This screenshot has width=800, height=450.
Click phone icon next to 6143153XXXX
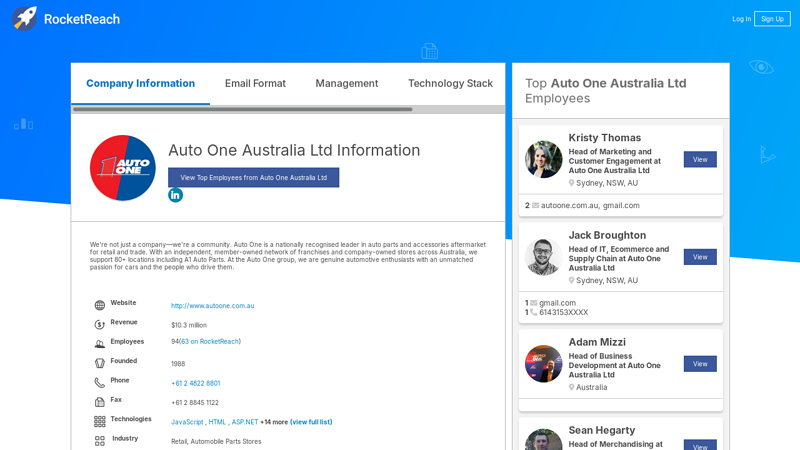point(534,312)
